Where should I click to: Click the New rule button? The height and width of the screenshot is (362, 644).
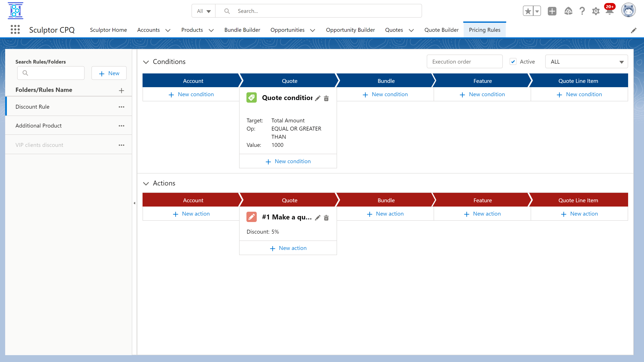coord(109,73)
